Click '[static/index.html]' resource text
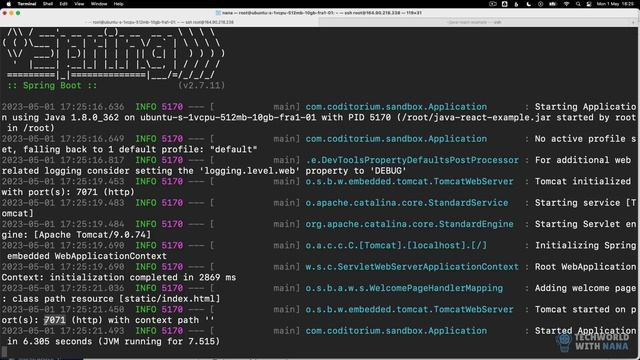The image size is (640, 360). (x=170, y=298)
